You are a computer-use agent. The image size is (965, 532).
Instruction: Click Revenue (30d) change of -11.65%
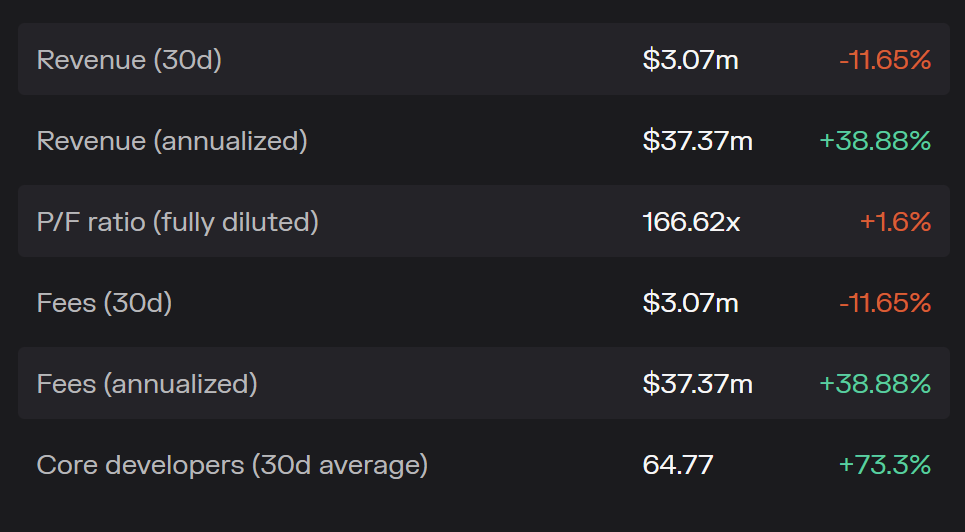(x=885, y=60)
